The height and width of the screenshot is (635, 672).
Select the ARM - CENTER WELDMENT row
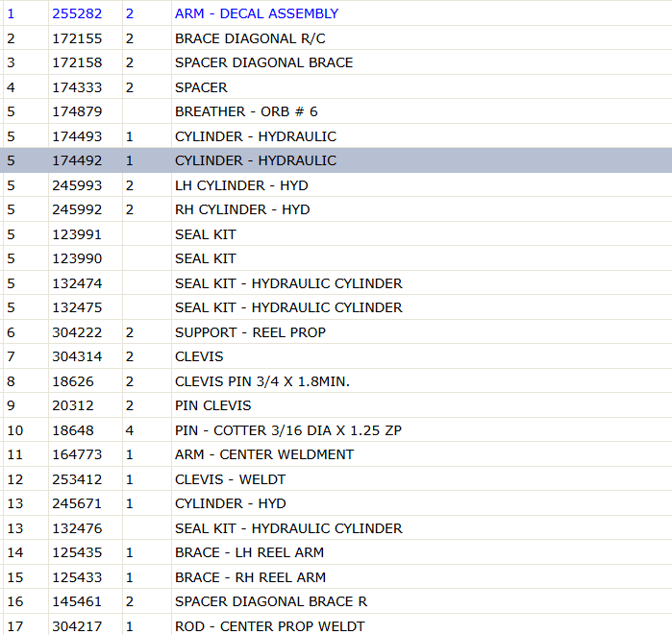[336, 454]
